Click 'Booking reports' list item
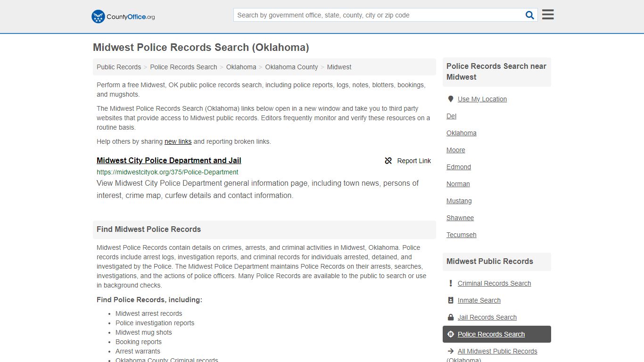The height and width of the screenshot is (362, 644). coord(139,342)
